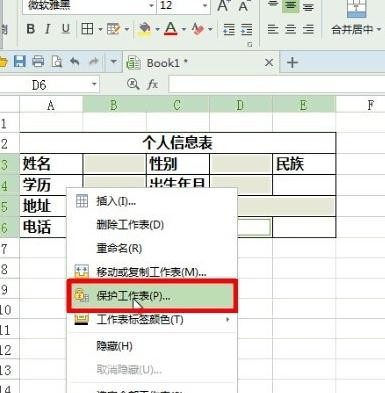385x393 pixels.
Task: Center text horizontally
Action: tap(291, 30)
